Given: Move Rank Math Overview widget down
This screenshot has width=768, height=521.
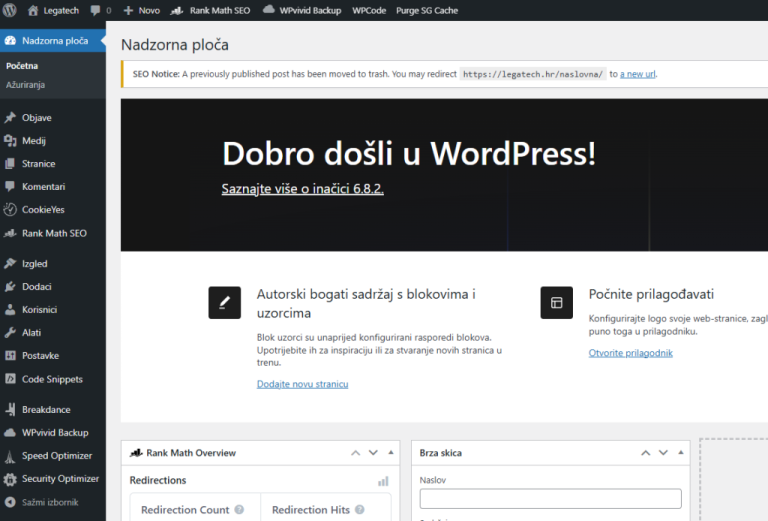Looking at the screenshot, I should pyautogui.click(x=373, y=453).
